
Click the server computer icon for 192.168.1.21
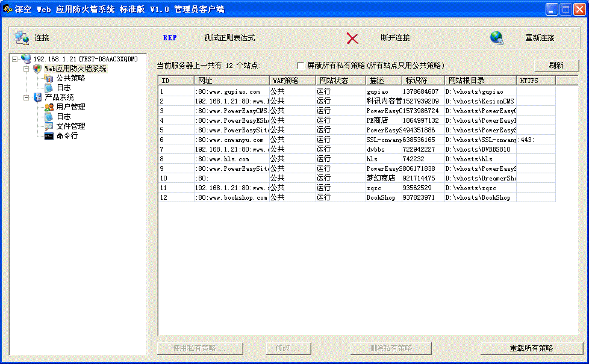click(x=26, y=59)
